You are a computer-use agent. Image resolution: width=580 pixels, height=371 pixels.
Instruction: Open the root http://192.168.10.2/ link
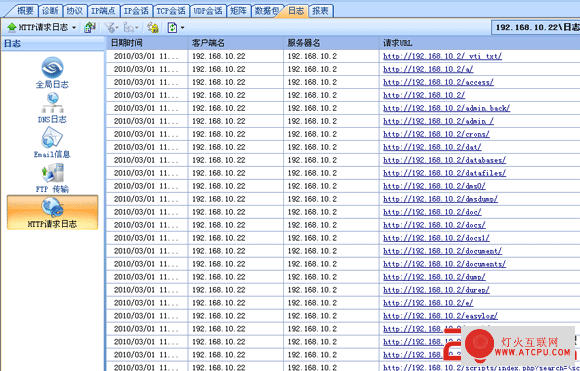pos(424,95)
